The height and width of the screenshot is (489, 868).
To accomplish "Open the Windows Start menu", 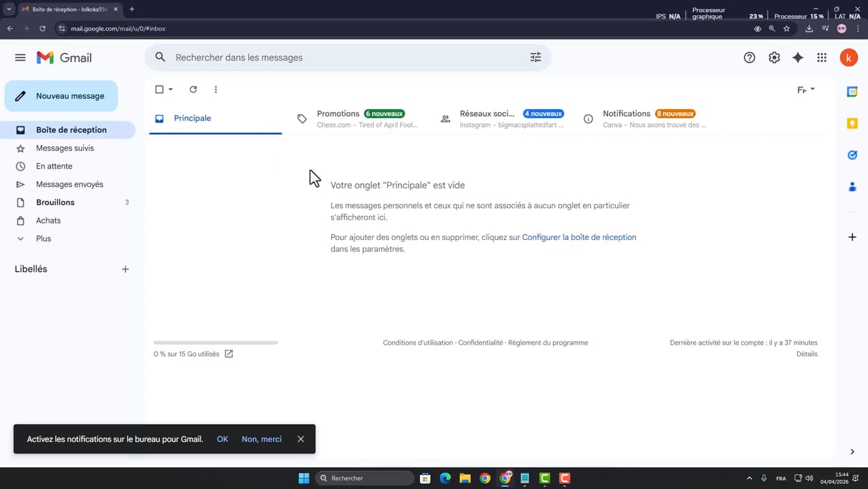I will point(304,478).
